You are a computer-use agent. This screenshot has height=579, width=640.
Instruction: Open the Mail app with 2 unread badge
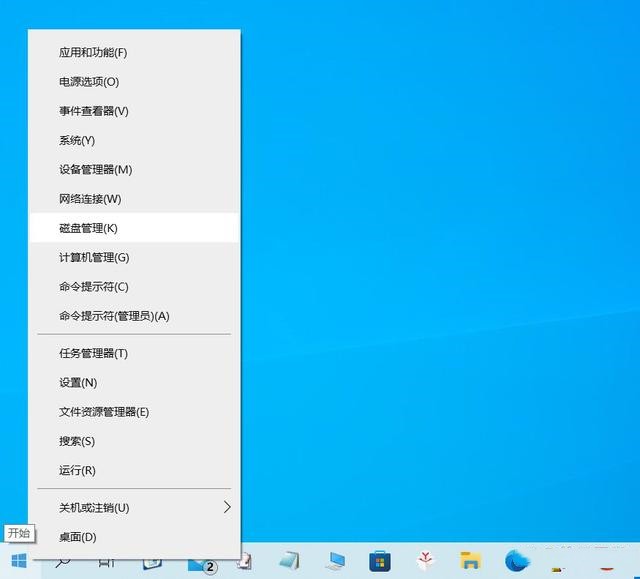(199, 562)
